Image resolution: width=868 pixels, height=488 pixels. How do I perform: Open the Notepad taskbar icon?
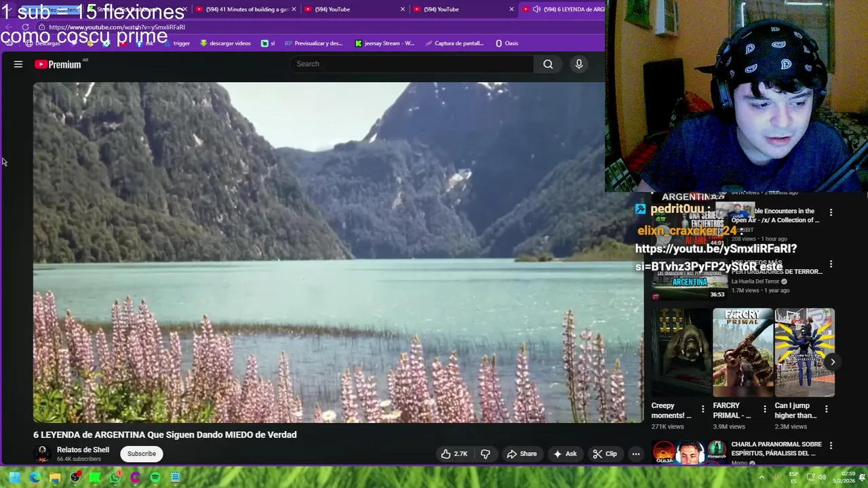tap(175, 477)
